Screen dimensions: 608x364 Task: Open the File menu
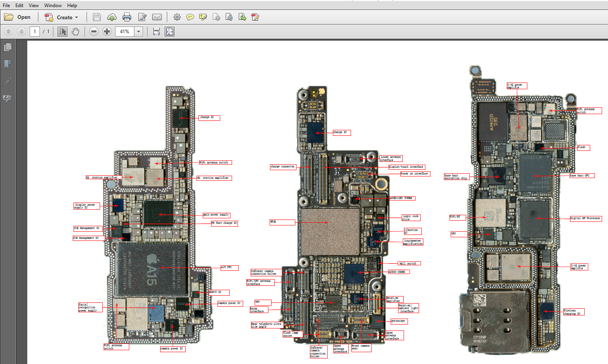click(x=6, y=6)
